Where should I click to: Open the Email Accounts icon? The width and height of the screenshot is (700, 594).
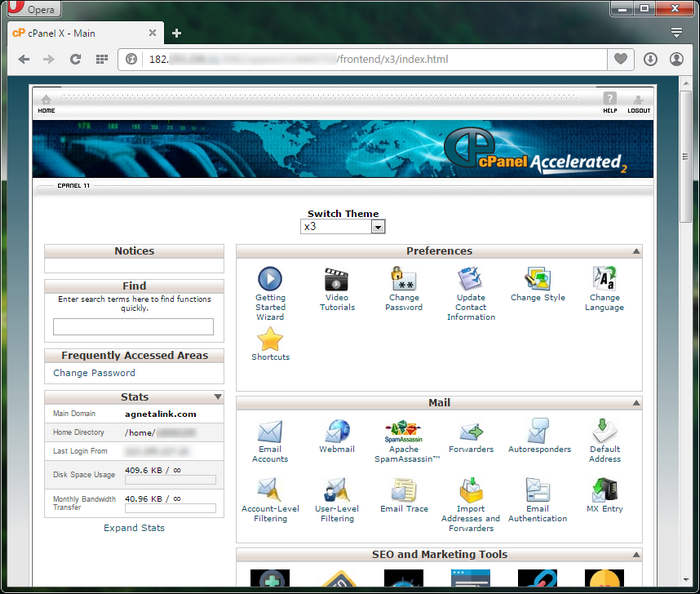270,431
